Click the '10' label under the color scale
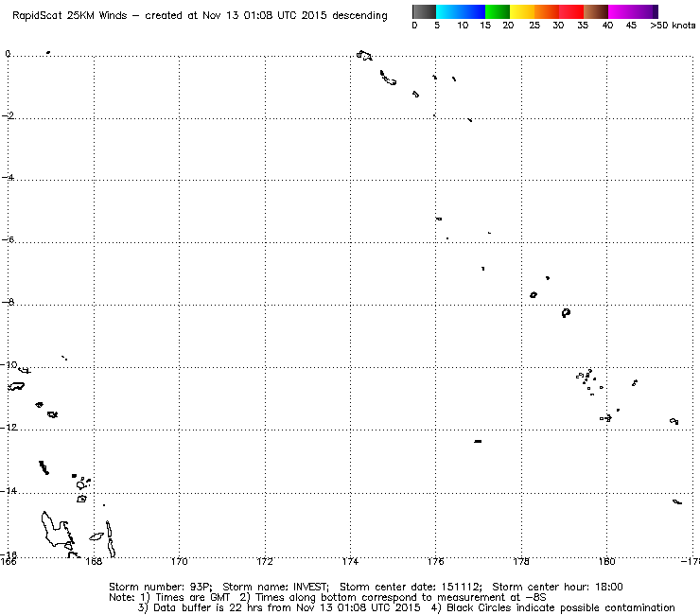Screen dimensions: 700x615 click(x=463, y=26)
